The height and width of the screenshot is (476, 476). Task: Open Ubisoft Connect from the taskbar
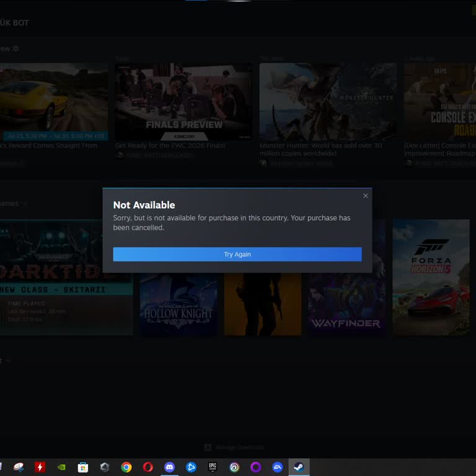coord(234,467)
